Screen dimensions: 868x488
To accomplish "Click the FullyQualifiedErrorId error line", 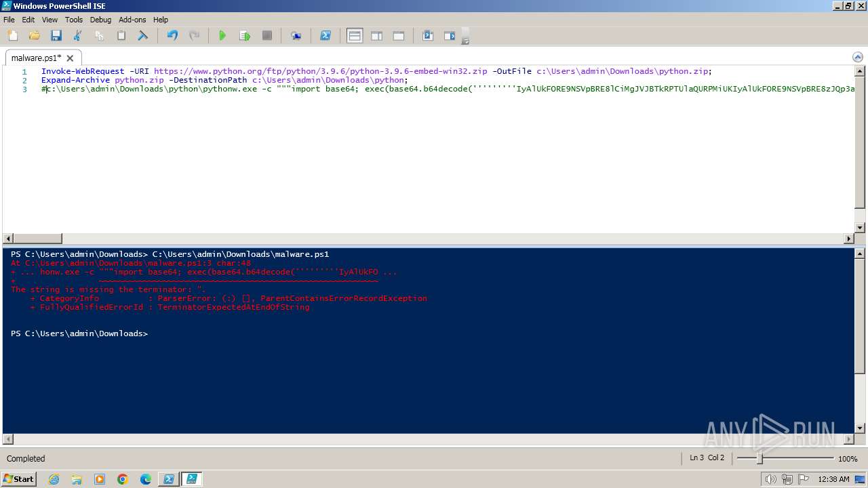I will tap(170, 307).
